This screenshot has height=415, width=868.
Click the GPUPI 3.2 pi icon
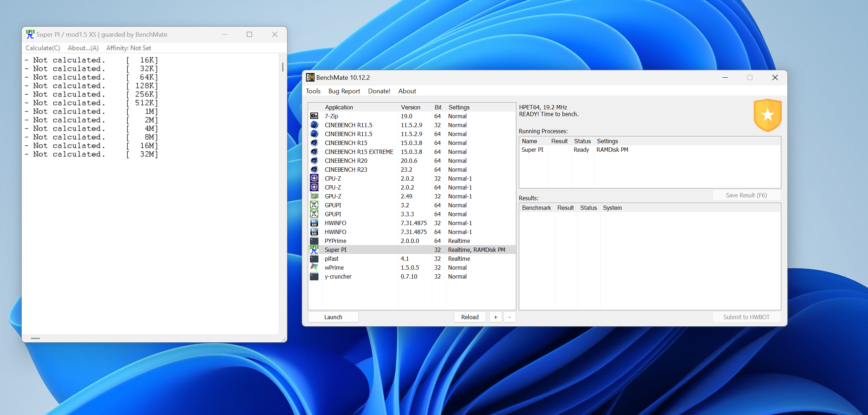(314, 205)
